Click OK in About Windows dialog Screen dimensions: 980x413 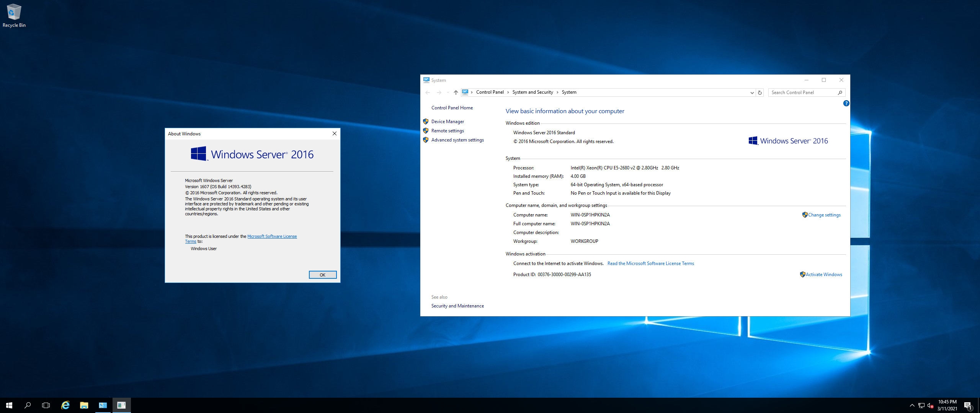coord(323,275)
